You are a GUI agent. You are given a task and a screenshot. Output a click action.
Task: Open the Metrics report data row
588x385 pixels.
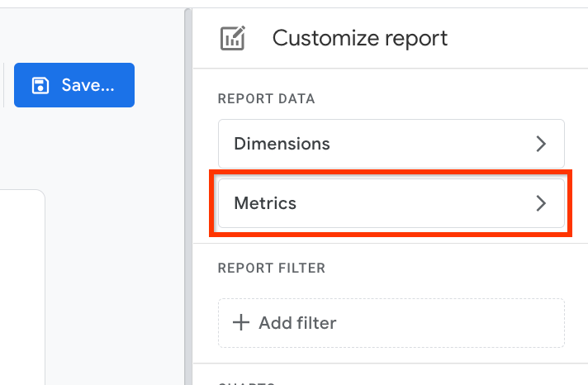391,203
